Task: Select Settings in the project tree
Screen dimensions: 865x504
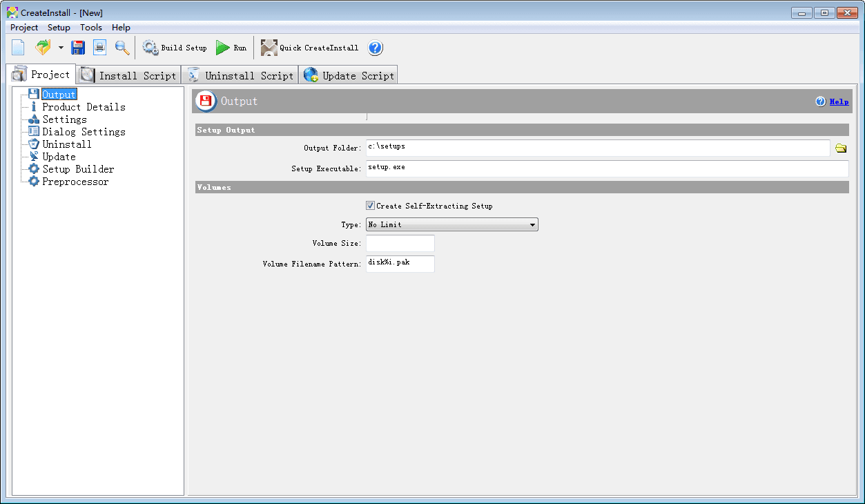Action: click(x=64, y=119)
